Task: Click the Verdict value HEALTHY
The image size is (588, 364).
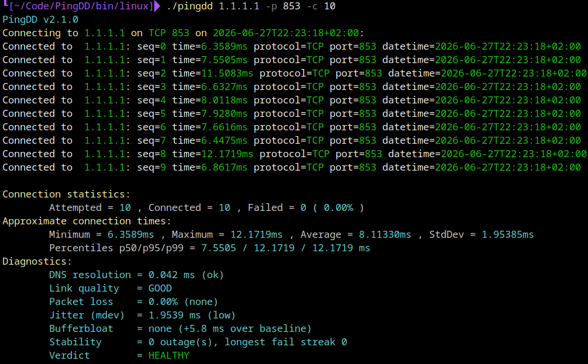Action: click(x=169, y=356)
